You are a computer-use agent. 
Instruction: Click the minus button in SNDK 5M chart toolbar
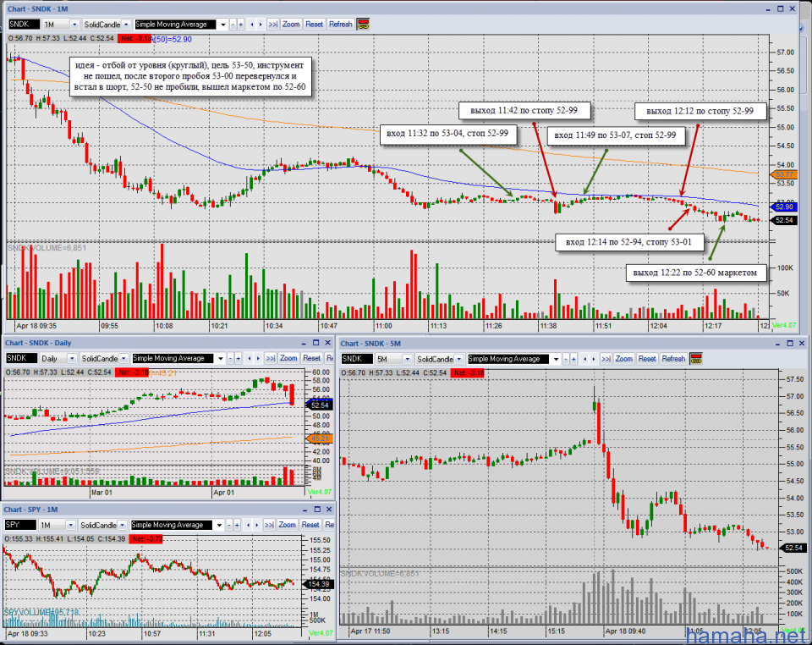(x=566, y=359)
